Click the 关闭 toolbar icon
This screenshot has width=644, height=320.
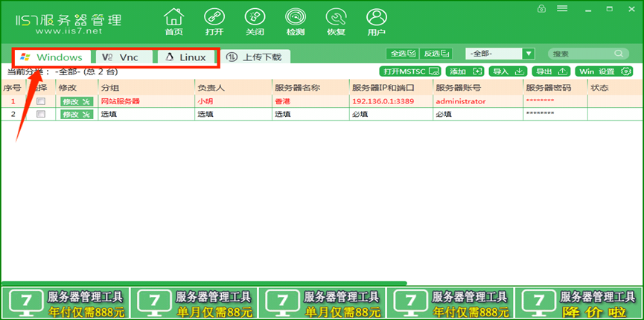(255, 22)
